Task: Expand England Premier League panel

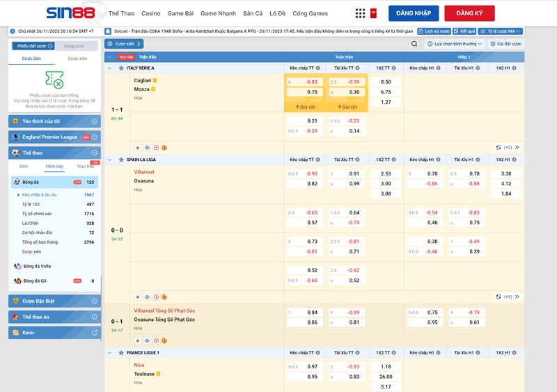Action: pos(54,137)
